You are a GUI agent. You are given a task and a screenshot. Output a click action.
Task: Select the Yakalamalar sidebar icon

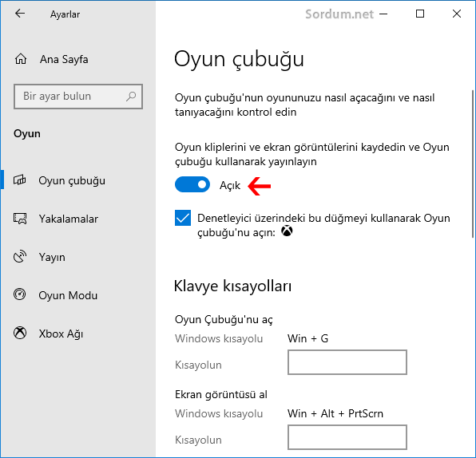20,219
